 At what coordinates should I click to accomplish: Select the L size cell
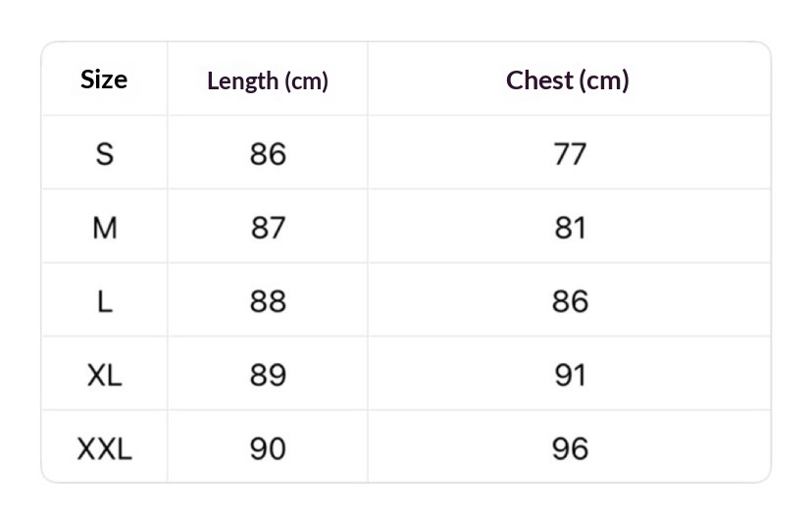(x=104, y=301)
